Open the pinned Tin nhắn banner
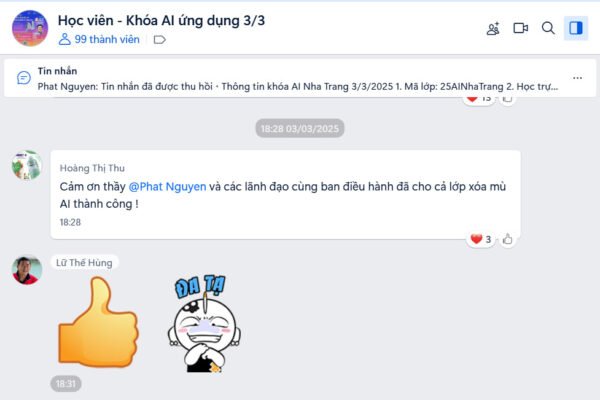600x400 pixels. pos(300,78)
